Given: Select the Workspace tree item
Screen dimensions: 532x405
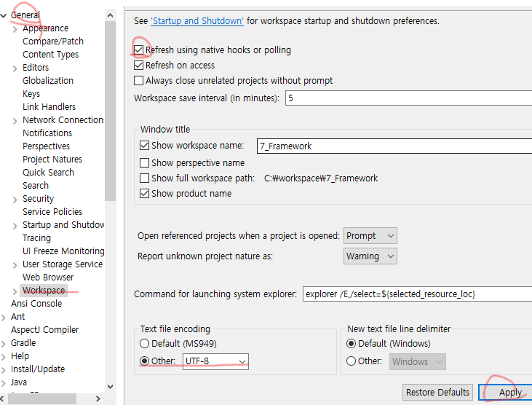Looking at the screenshot, I should pos(44,290).
